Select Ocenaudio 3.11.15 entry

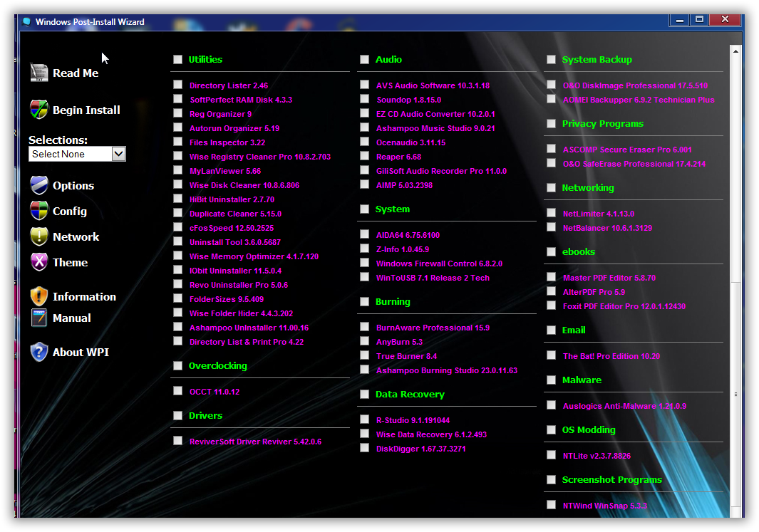pyautogui.click(x=411, y=142)
